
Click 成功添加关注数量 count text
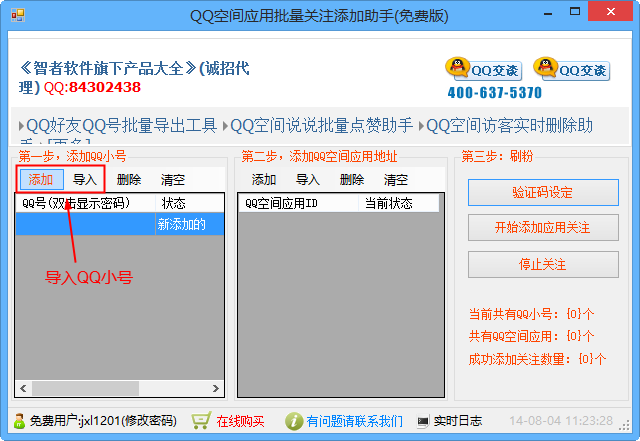537,359
